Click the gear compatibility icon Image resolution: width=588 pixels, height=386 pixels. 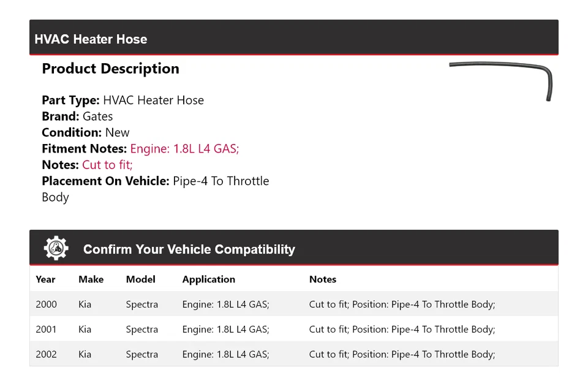pos(56,248)
